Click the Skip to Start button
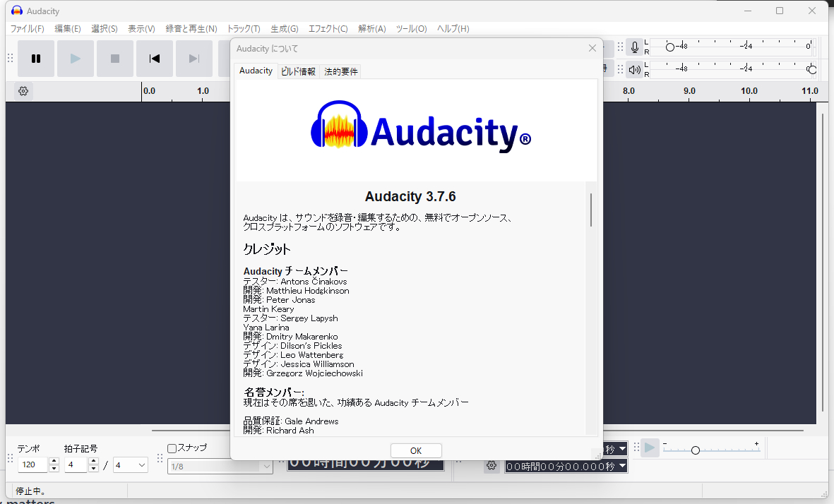The image size is (834, 504). (155, 59)
